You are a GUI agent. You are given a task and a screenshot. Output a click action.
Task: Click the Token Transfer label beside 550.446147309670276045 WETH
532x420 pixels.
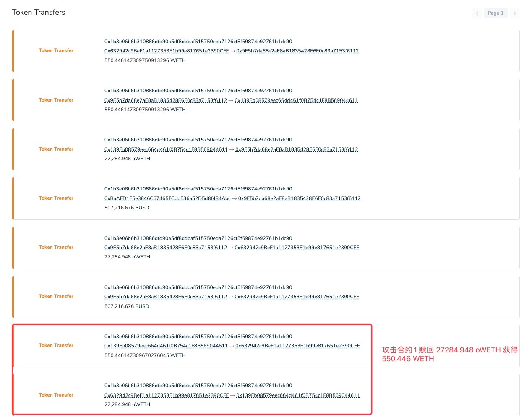tap(56, 345)
